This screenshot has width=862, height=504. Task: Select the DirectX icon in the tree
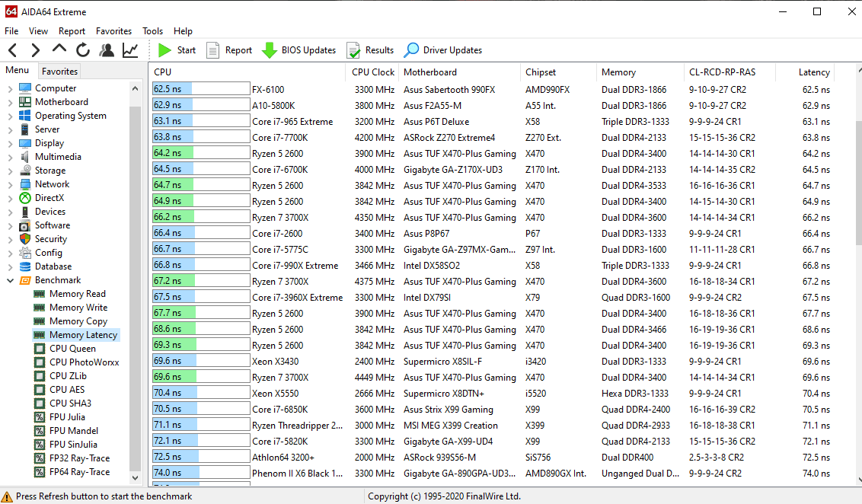click(24, 198)
